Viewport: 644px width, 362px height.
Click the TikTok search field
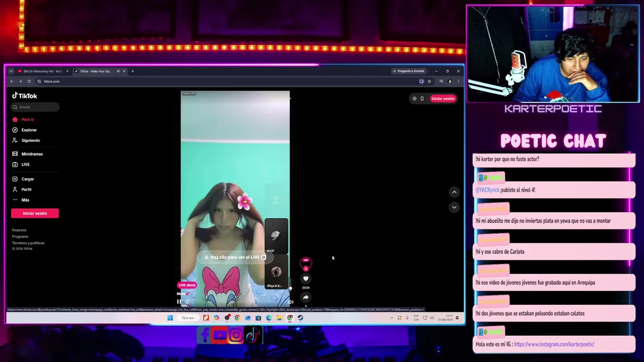tap(35, 107)
